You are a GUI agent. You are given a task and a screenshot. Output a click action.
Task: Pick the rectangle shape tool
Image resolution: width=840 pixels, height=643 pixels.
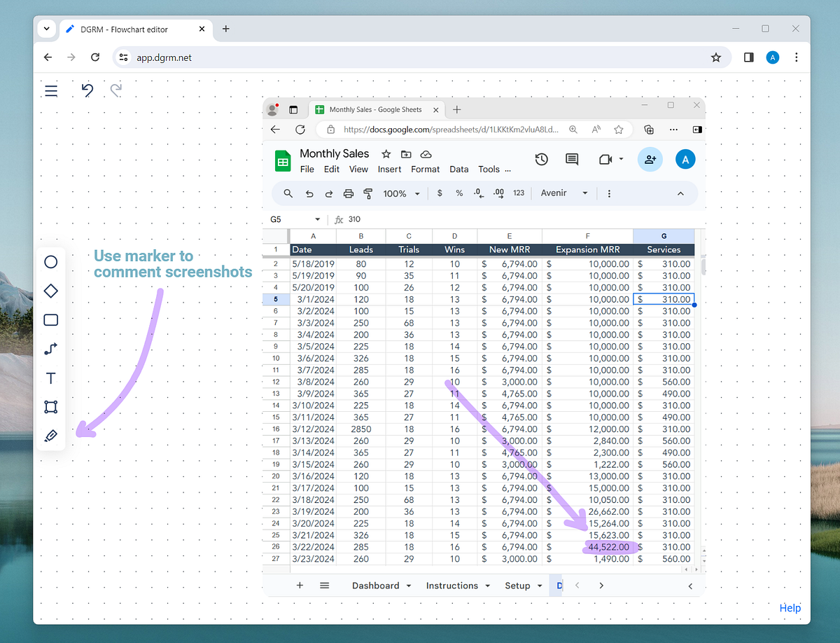pyautogui.click(x=50, y=320)
